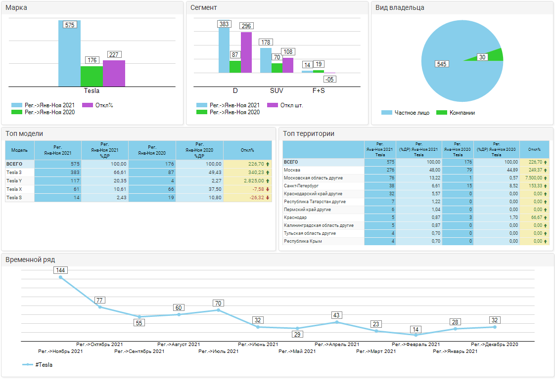Sort the Топ модели table by its Откл% header
The image size is (555, 392).
[247, 150]
